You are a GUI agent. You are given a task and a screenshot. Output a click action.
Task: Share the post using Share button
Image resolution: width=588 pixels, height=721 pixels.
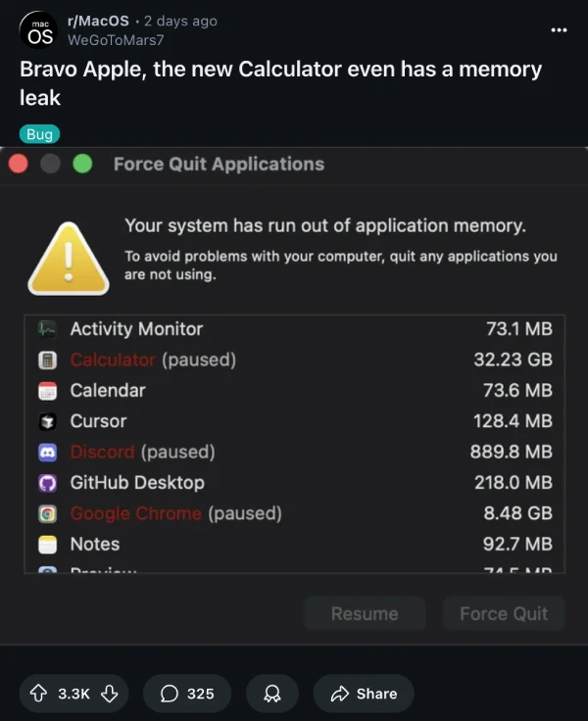364,694
